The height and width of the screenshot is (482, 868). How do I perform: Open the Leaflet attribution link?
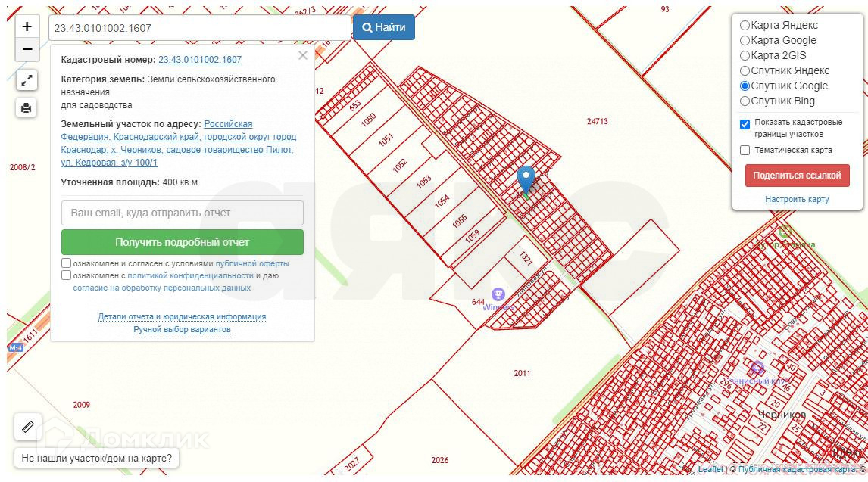coord(710,469)
